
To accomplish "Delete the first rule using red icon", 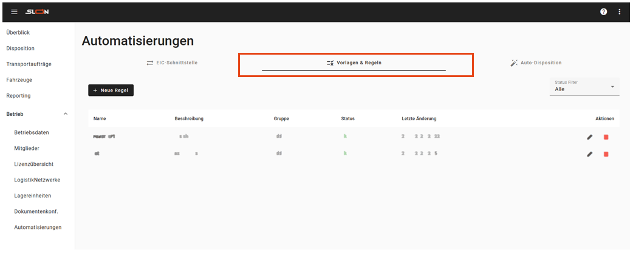I will [606, 137].
